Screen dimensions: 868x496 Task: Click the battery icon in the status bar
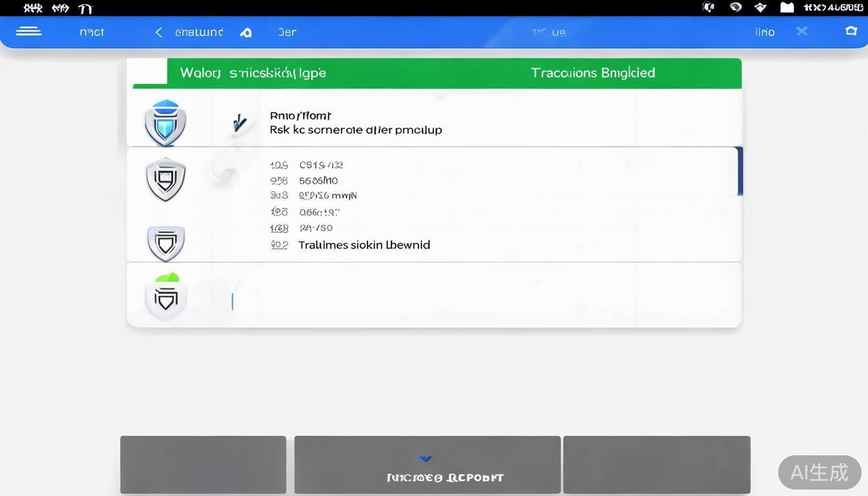pyautogui.click(x=787, y=8)
